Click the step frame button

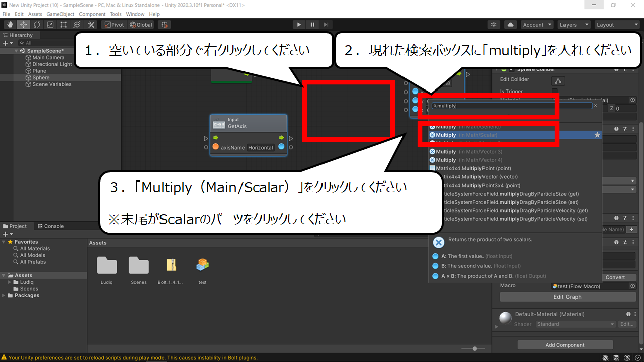pyautogui.click(x=326, y=24)
